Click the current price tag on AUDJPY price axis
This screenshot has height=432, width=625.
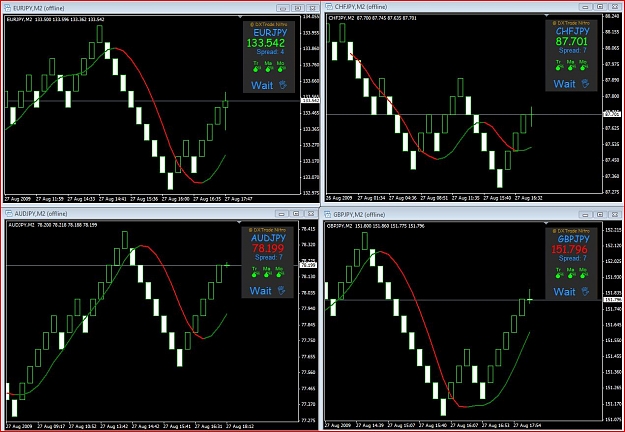point(308,265)
